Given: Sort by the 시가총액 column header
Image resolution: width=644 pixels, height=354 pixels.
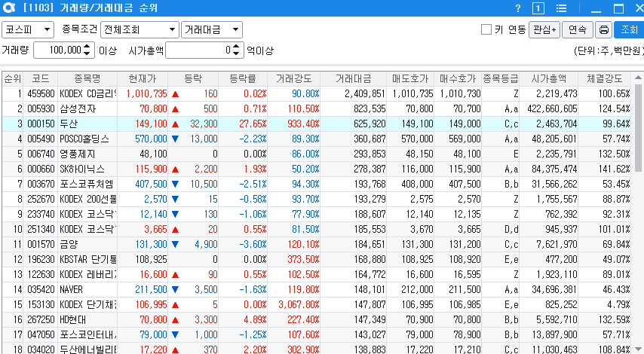Looking at the screenshot, I should pos(549,79).
